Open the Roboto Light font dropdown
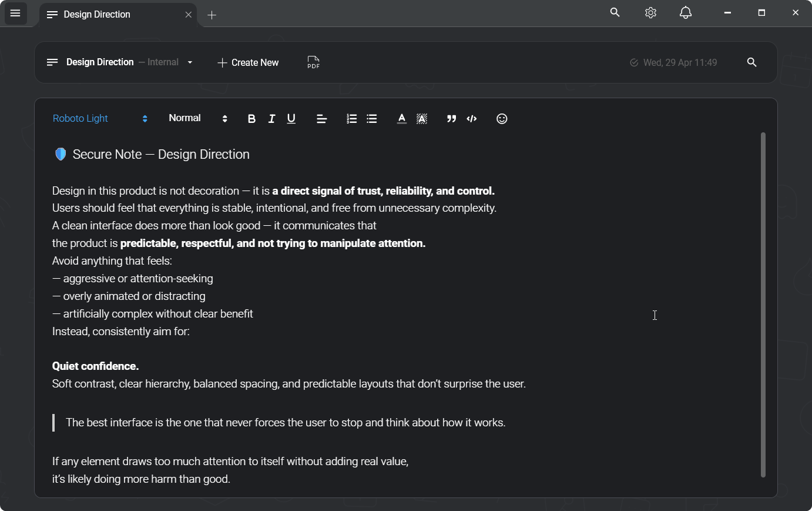This screenshot has width=812, height=511. (x=100, y=119)
